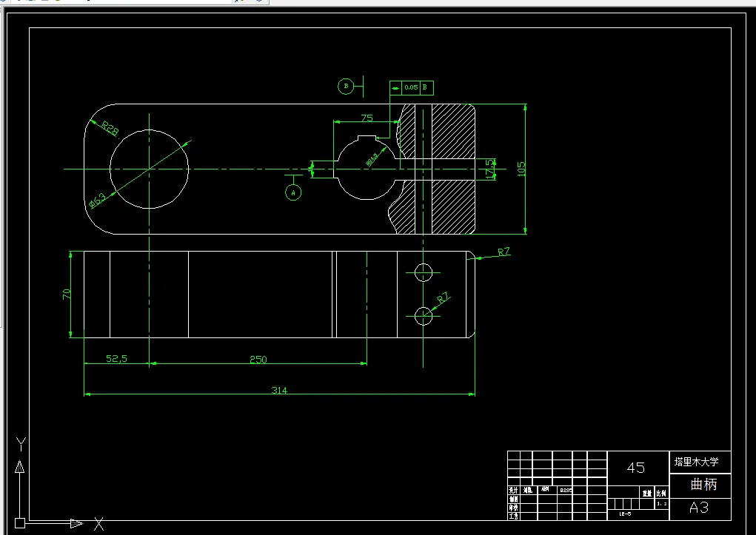Screen dimensions: 756x535
Task: Click the 0.05 B tolerance frame
Action: point(412,88)
